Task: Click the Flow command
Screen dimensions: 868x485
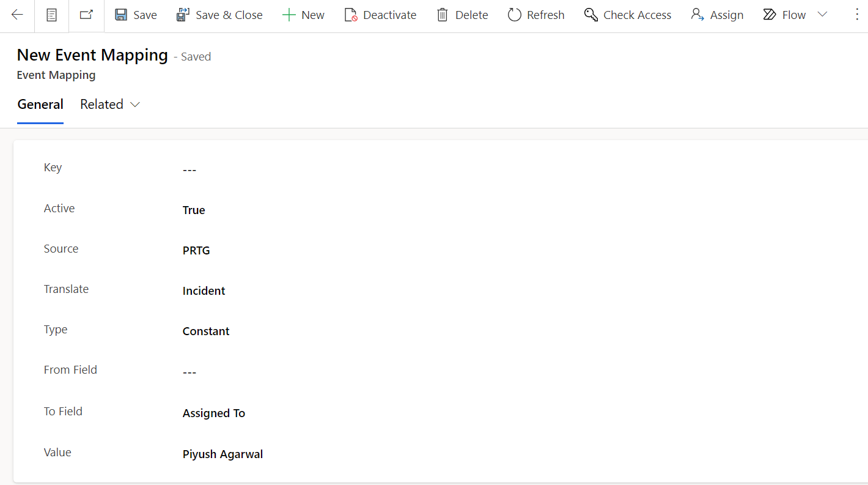Action: pyautogui.click(x=785, y=15)
